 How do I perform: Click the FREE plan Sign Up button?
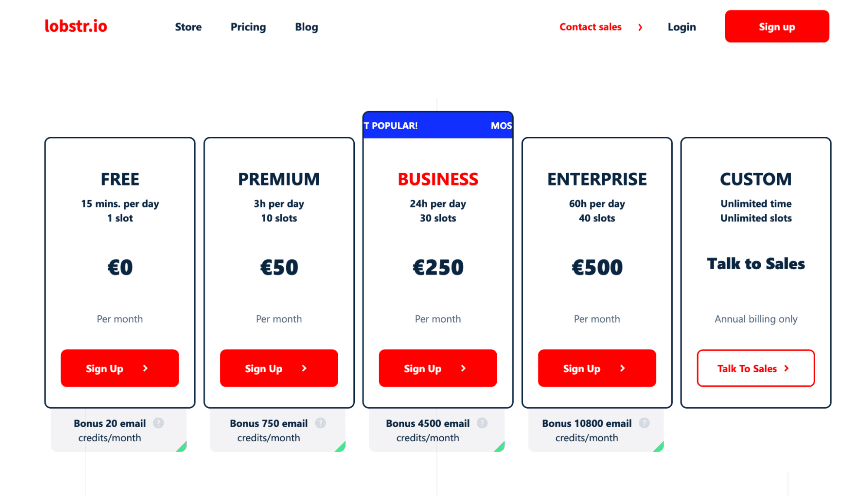click(119, 368)
